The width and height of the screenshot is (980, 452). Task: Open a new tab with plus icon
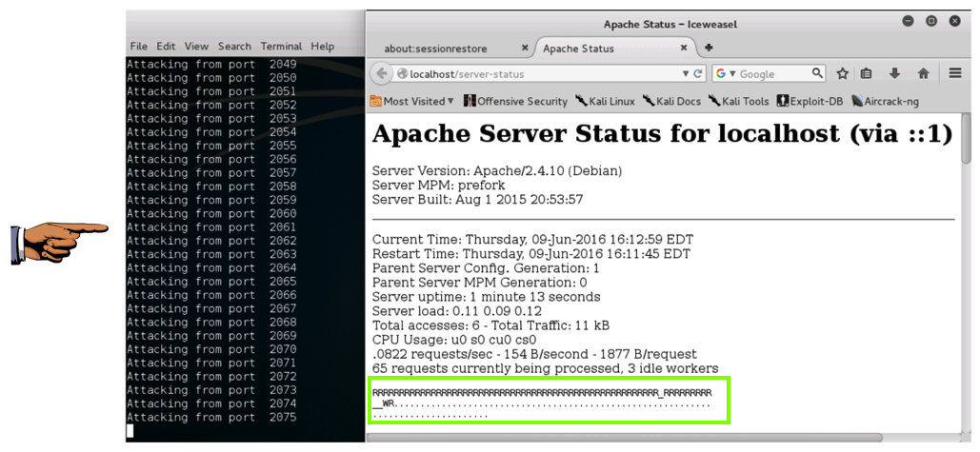[x=709, y=48]
